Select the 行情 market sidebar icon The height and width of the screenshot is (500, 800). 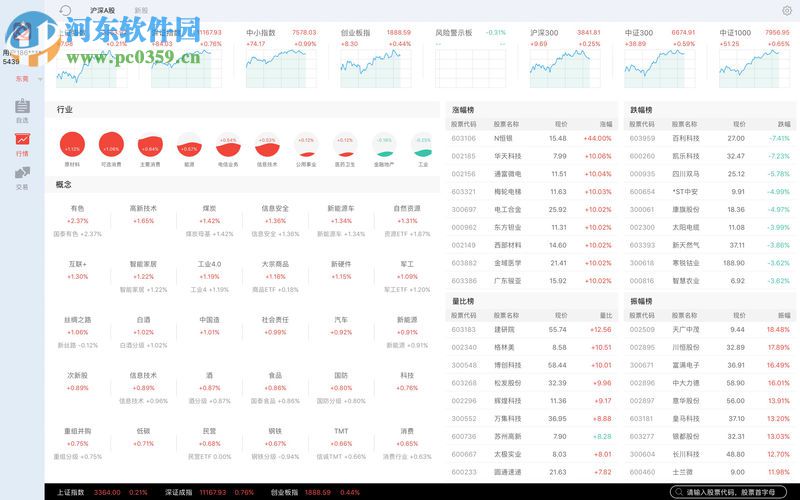(22, 144)
